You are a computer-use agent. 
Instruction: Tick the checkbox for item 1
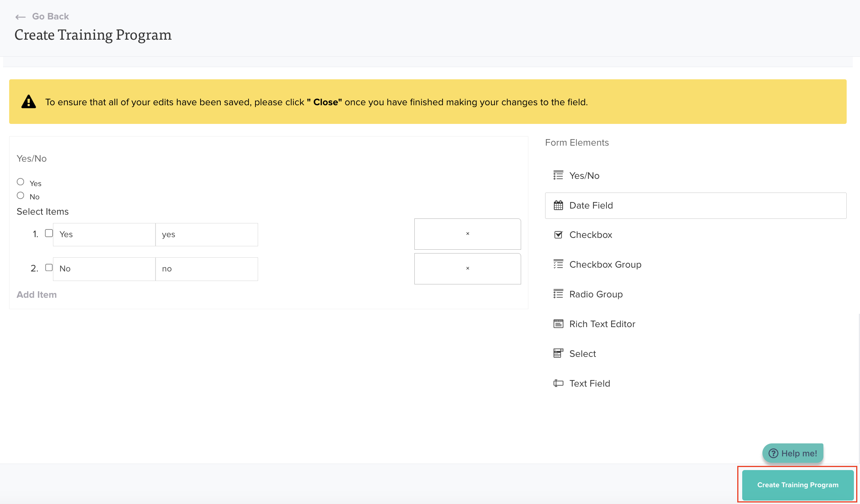[x=49, y=233]
